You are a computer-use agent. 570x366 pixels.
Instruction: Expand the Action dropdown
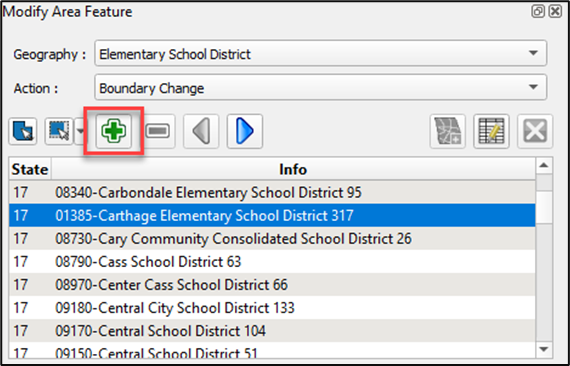[x=321, y=87]
